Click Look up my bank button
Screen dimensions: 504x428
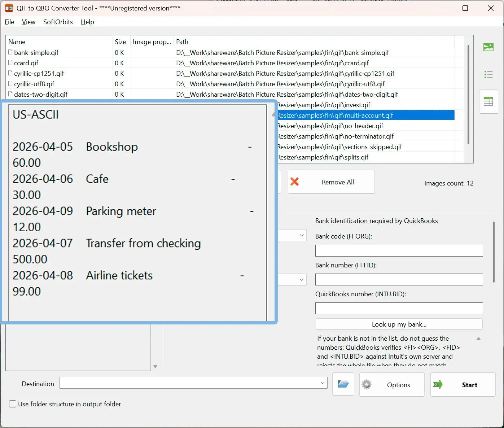coord(399,324)
